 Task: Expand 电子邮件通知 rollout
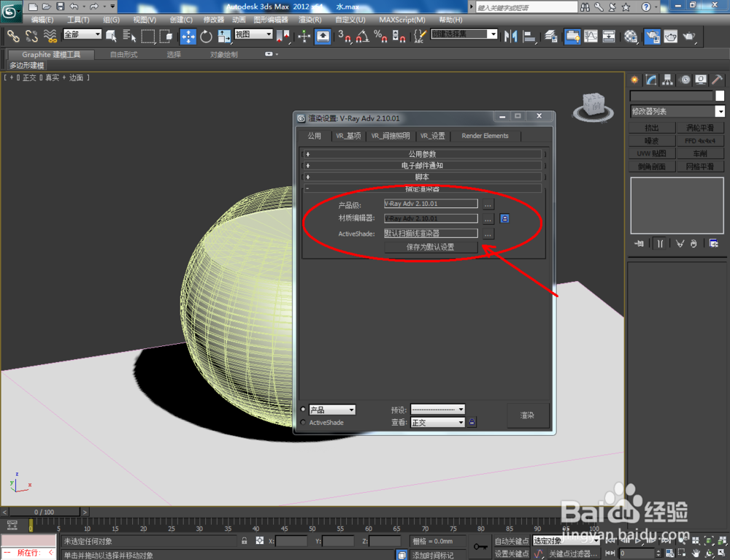point(423,166)
